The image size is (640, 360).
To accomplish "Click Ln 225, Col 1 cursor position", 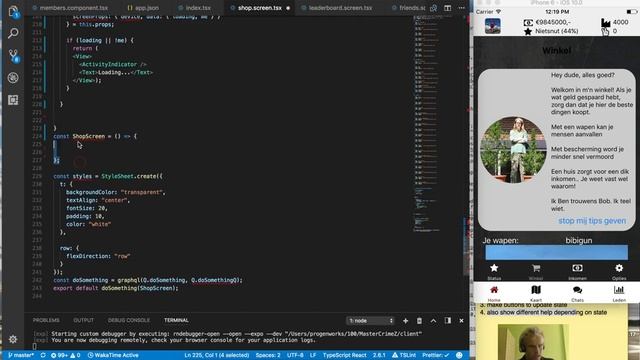I will pyautogui.click(x=217, y=355).
